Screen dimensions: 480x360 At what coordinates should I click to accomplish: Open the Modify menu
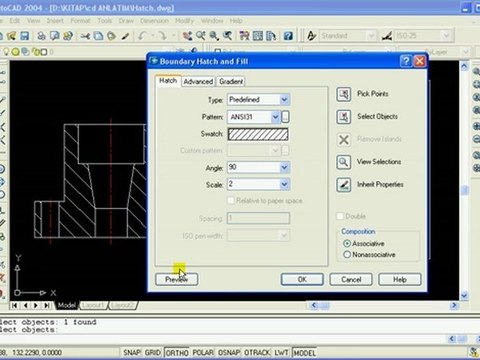184,21
